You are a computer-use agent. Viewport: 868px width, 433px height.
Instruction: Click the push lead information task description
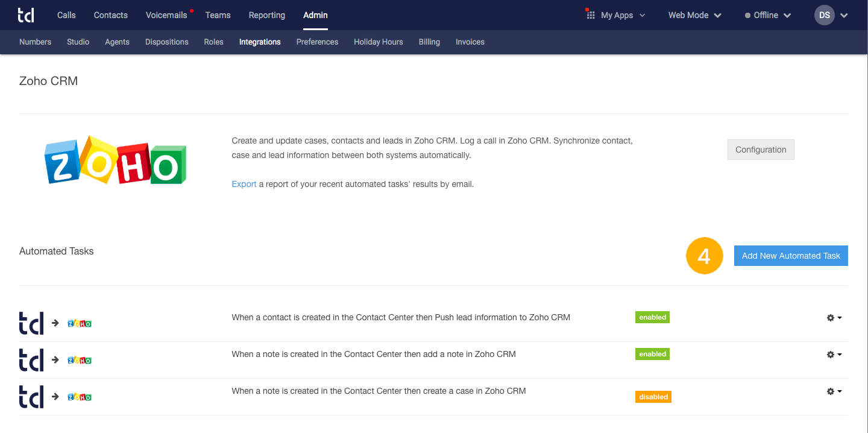point(401,317)
